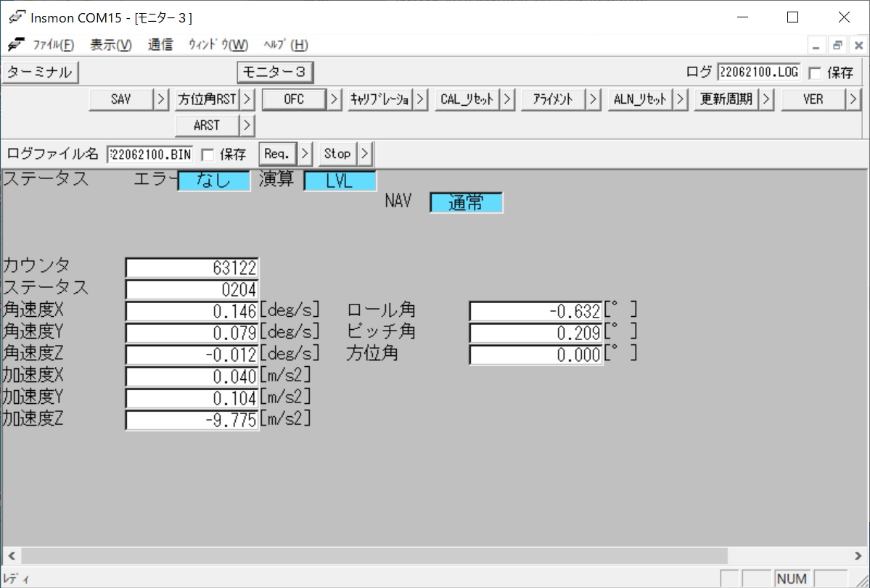Click the ARST command button
This screenshot has width=870, height=588.
click(208, 125)
